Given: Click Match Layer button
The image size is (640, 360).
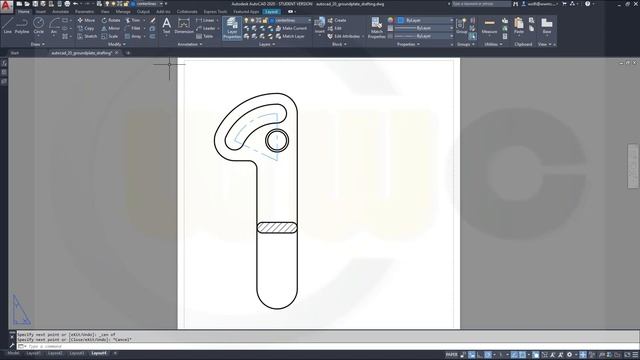Looking at the screenshot, I should [290, 36].
